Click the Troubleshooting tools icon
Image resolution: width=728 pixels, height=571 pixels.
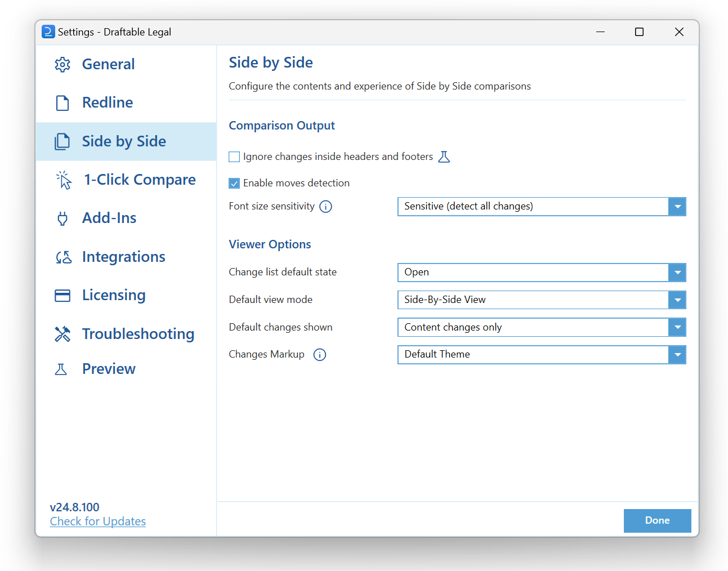click(62, 334)
